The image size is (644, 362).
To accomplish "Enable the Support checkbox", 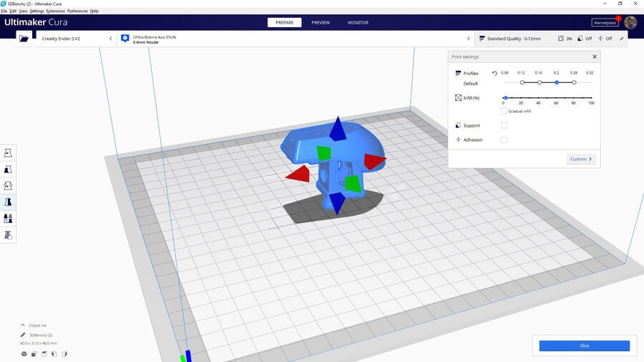I will (504, 126).
